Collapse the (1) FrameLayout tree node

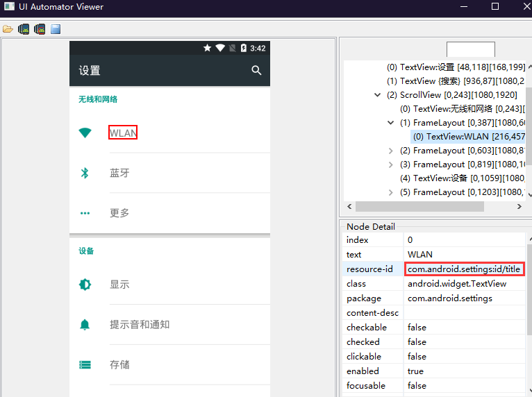tap(391, 123)
